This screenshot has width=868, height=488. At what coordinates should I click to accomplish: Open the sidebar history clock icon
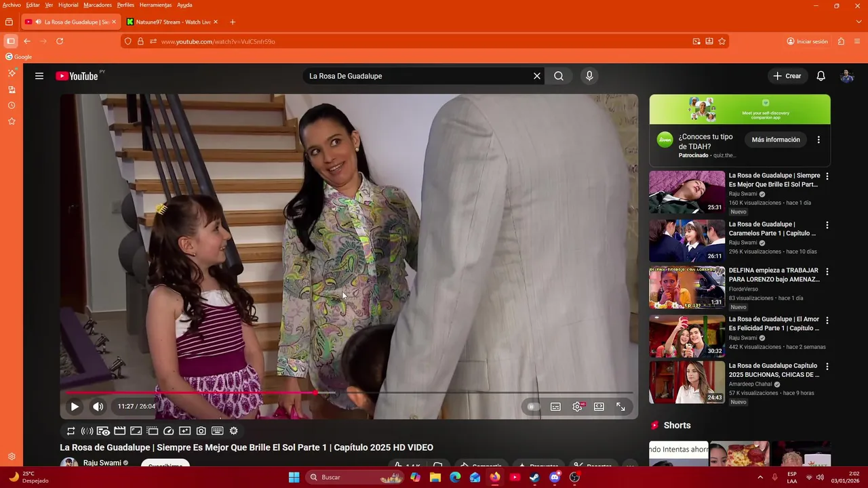coord(12,106)
